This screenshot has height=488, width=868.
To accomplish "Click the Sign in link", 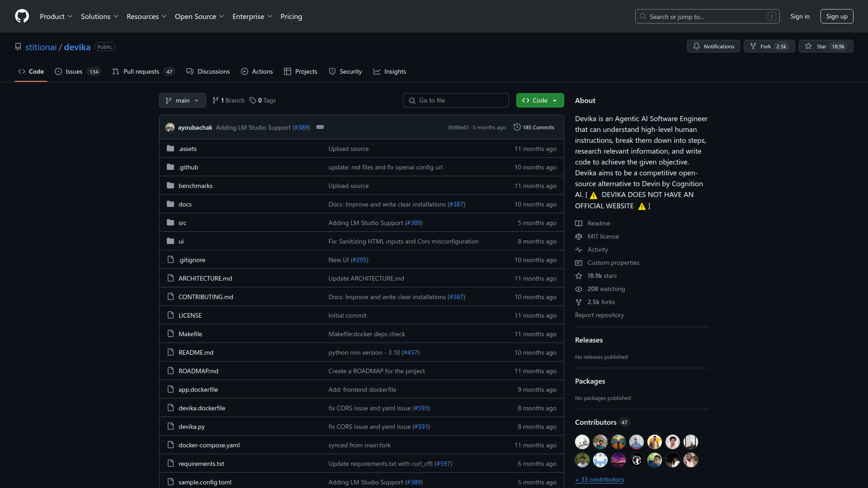I will (800, 16).
